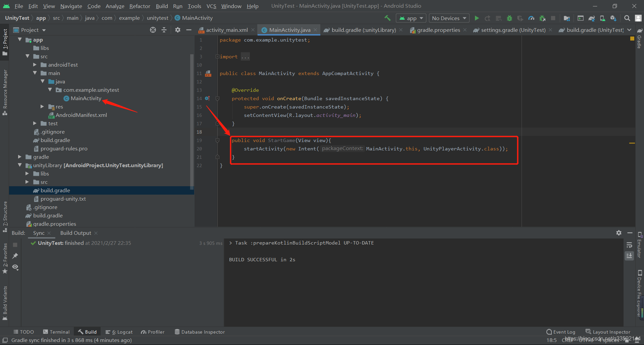Viewport: 644px width, 345px height.
Task: Click the Search Everywhere magnifier icon
Action: coord(627,18)
